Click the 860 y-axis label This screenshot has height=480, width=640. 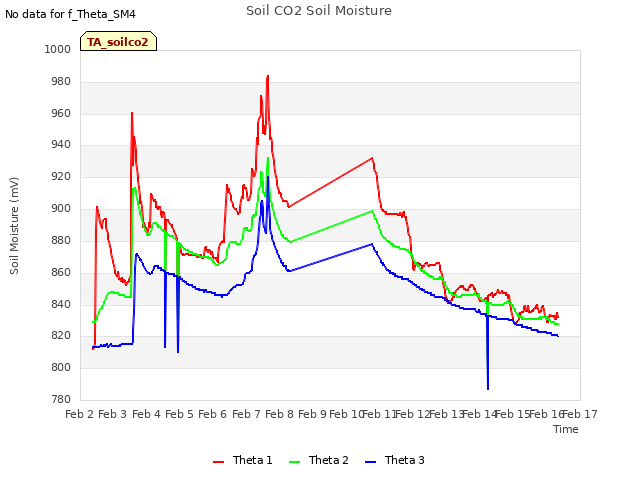(61, 272)
